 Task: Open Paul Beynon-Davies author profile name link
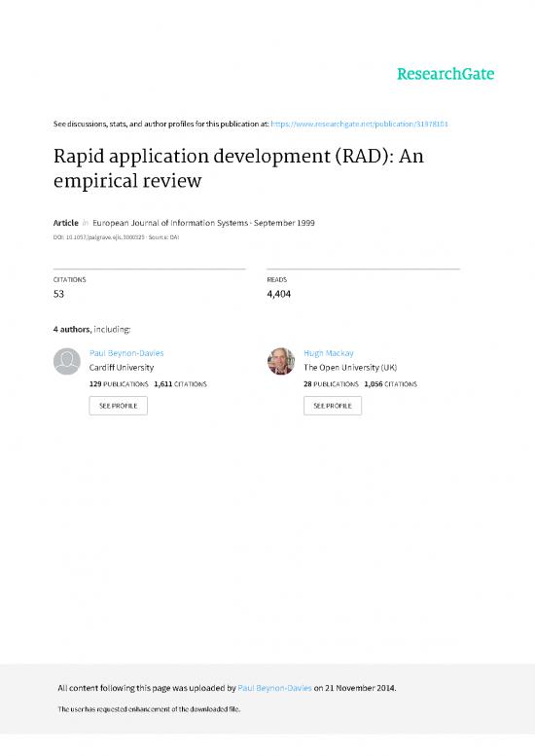[126, 353]
